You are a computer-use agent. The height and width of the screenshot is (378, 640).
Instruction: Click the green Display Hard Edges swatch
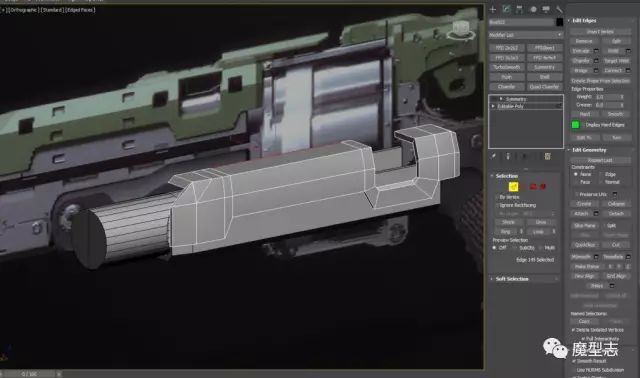point(576,125)
